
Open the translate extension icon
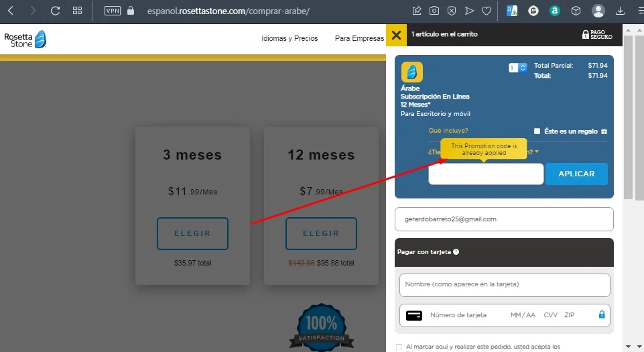(512, 11)
